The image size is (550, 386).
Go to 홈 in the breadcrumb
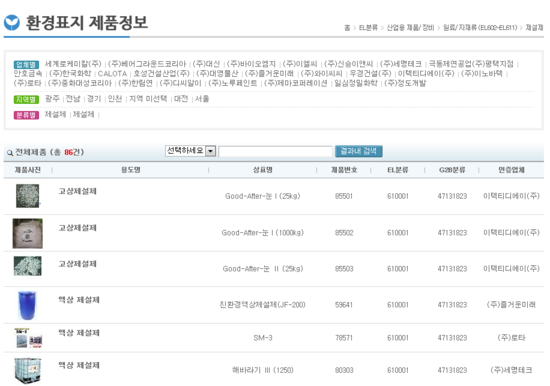click(x=347, y=27)
